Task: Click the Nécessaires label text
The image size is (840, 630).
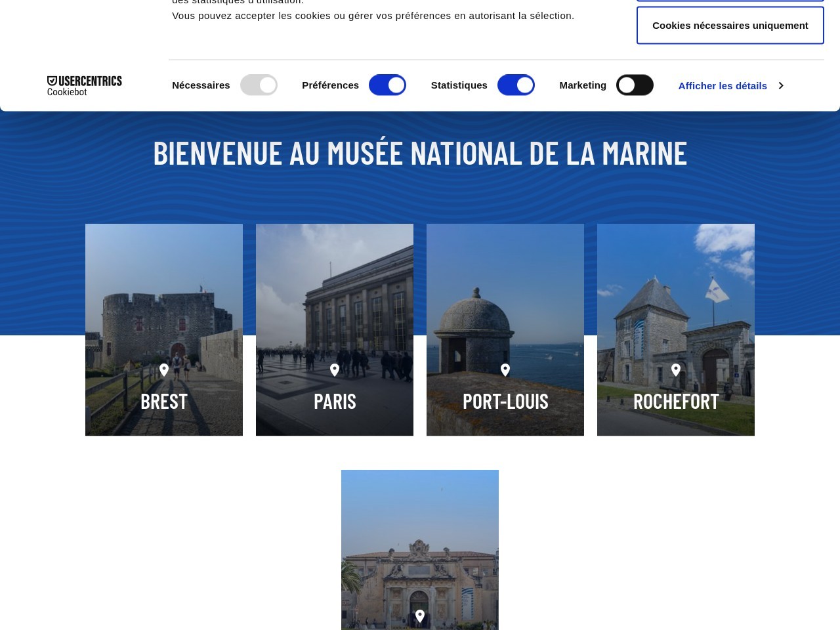Action: pyautogui.click(x=201, y=85)
